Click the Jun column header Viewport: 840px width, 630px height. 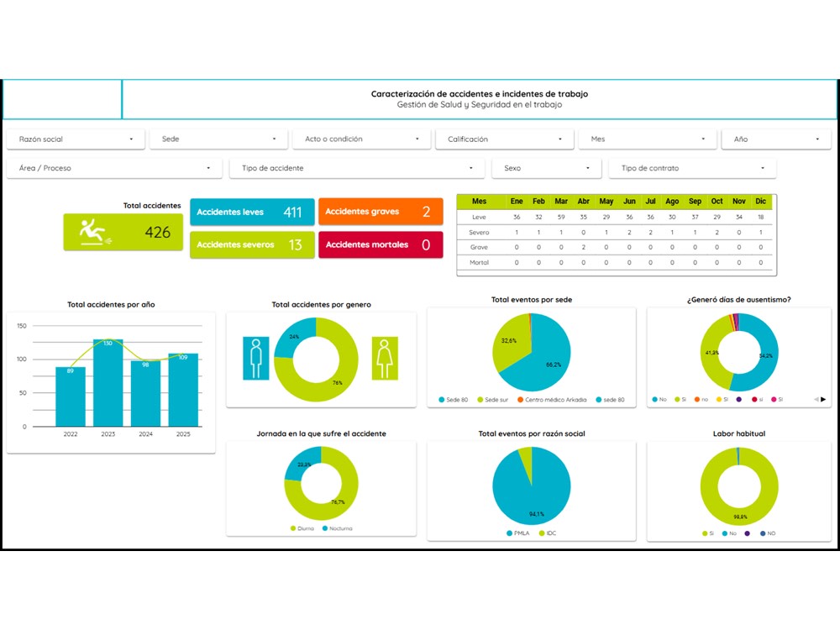coord(629,202)
